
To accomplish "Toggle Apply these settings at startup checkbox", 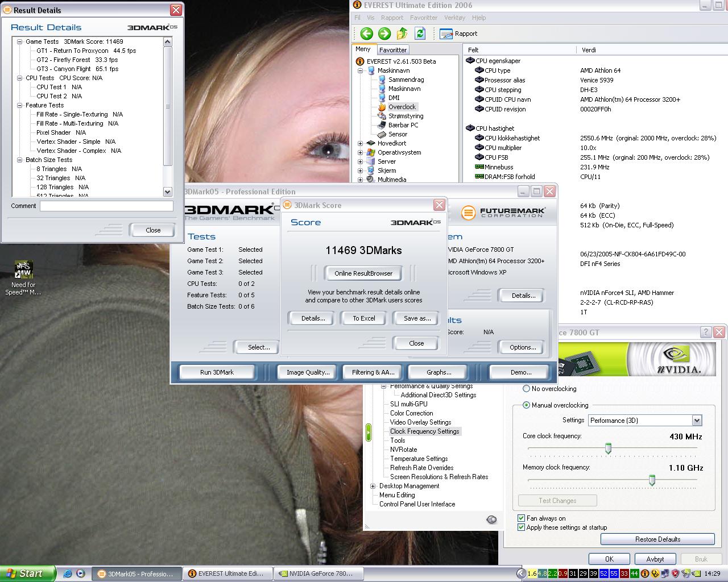I will (521, 527).
